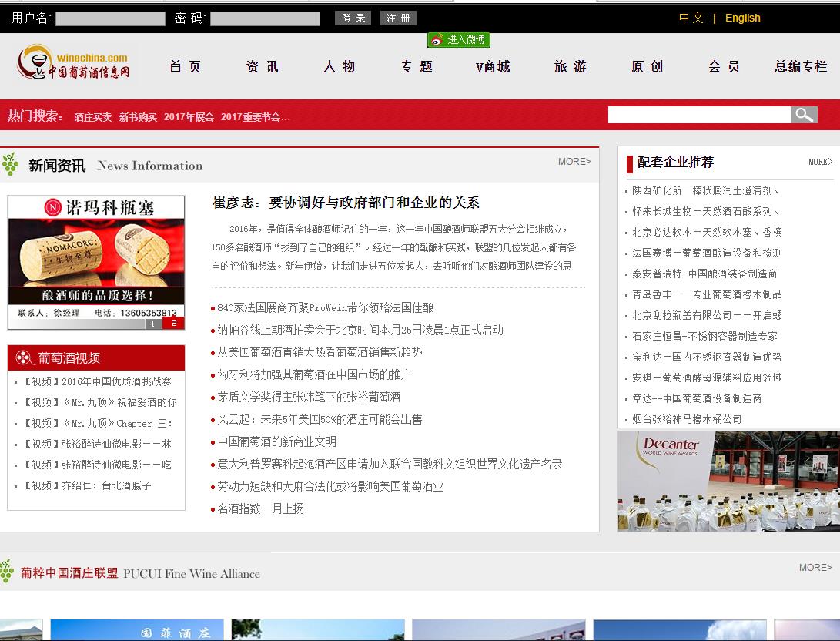Open company link 青岛鲁丰——专业葡萄酒橡木制品

click(707, 294)
